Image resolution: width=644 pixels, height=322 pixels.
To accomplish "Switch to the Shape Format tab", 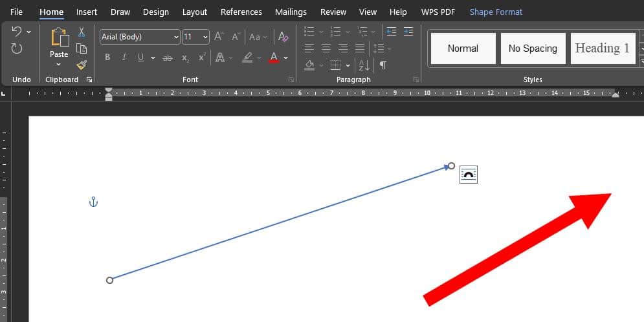I will point(496,12).
